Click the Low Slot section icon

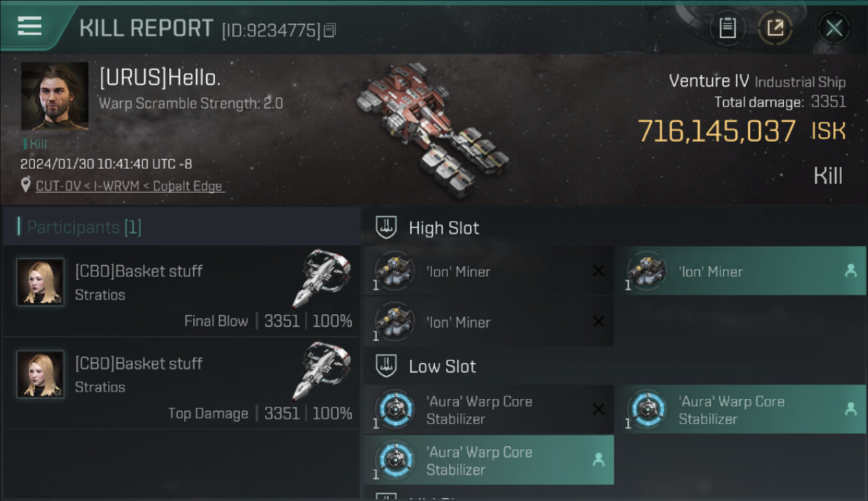(x=387, y=366)
